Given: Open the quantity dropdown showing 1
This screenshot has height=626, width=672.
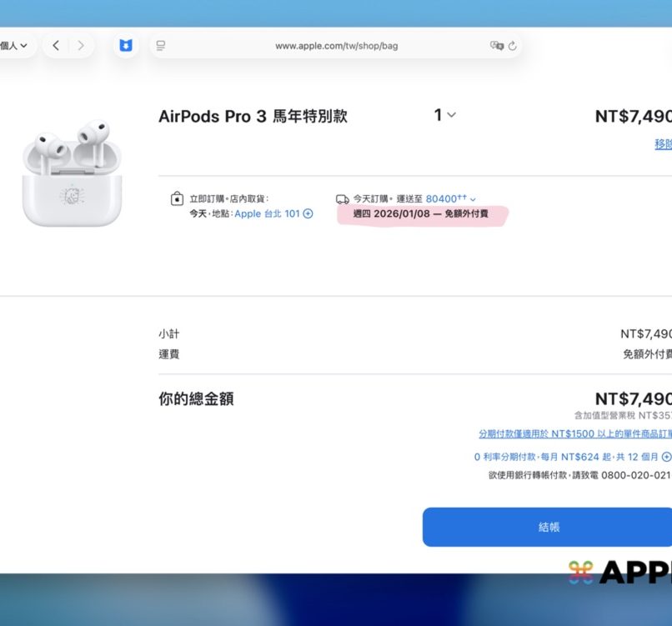Looking at the screenshot, I should (444, 115).
